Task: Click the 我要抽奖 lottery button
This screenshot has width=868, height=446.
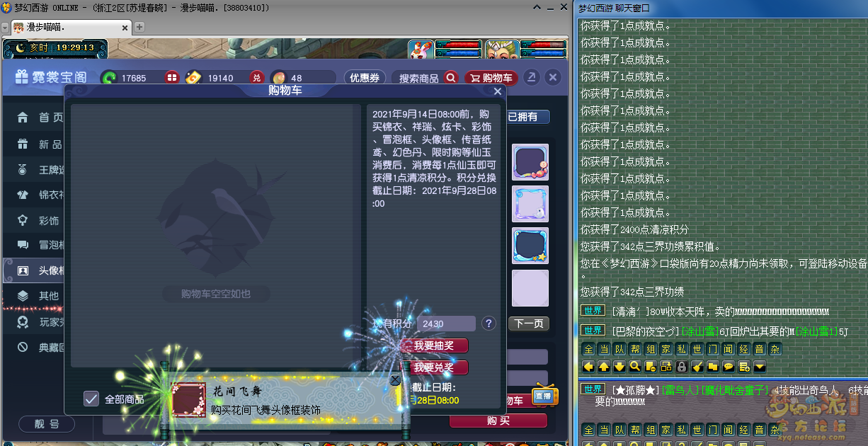Action: (x=433, y=345)
